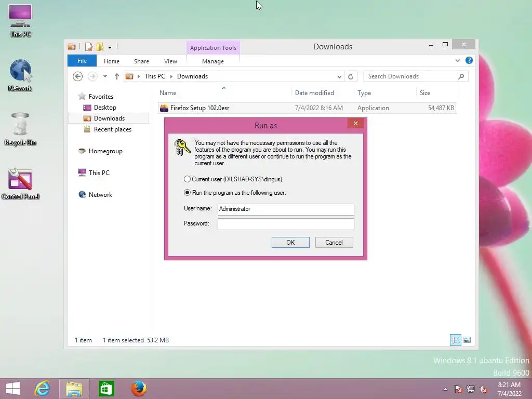Viewport: 532px width, 399px height.
Task: Click the Windows Start button
Action: [13, 389]
